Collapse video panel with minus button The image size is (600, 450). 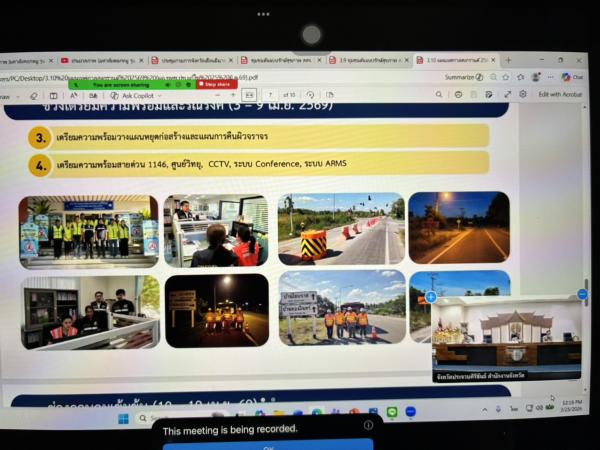click(x=582, y=294)
